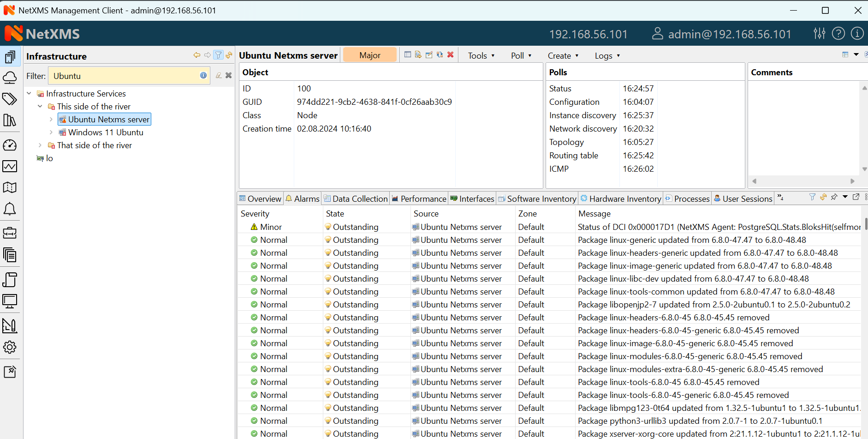Click the Maps icon in left sidebar
The image size is (868, 439).
(10, 187)
